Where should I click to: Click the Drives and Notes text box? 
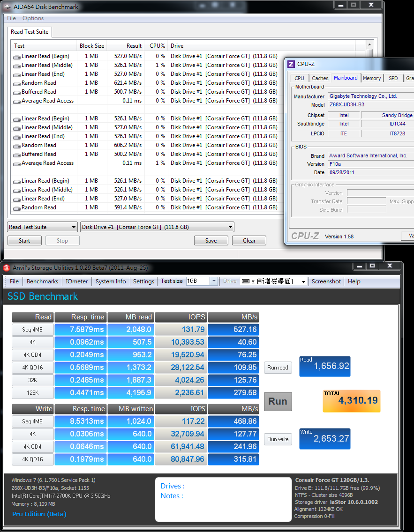[224, 499]
